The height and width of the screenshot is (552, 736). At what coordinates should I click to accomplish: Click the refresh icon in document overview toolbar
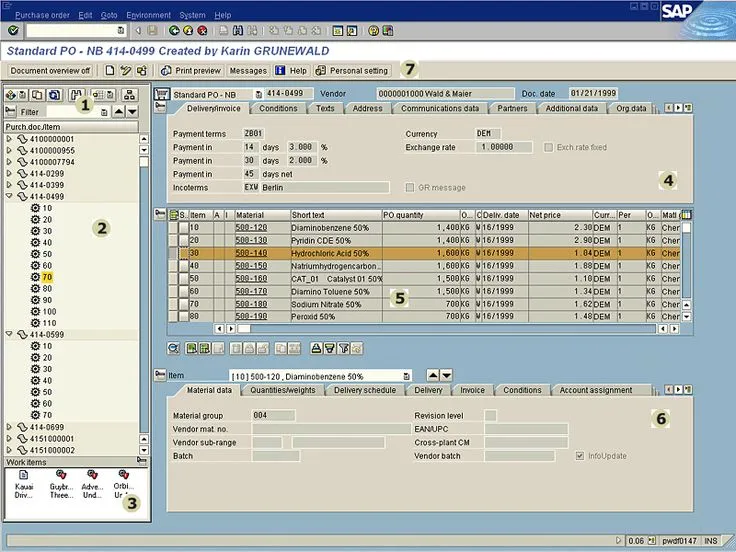[54, 95]
